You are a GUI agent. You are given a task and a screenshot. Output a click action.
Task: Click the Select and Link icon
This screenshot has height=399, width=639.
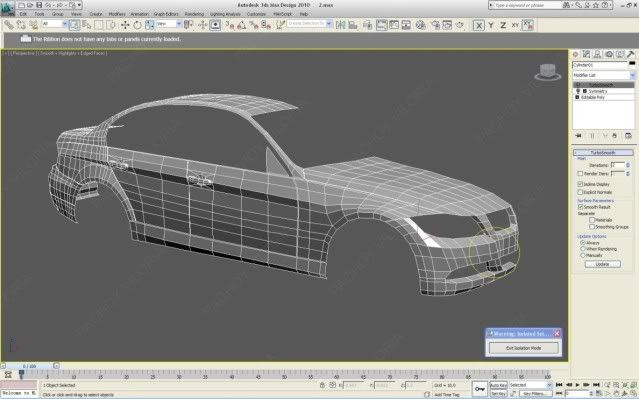tap(9, 25)
